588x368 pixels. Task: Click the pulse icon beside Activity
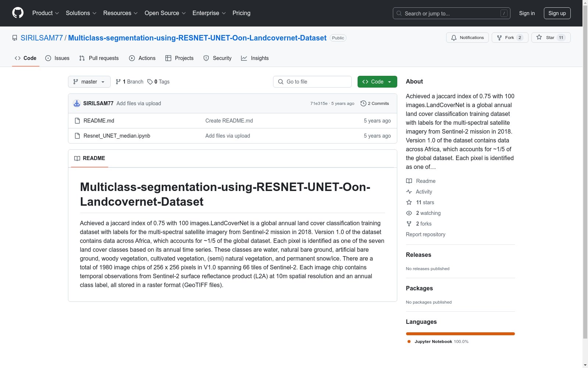(409, 192)
